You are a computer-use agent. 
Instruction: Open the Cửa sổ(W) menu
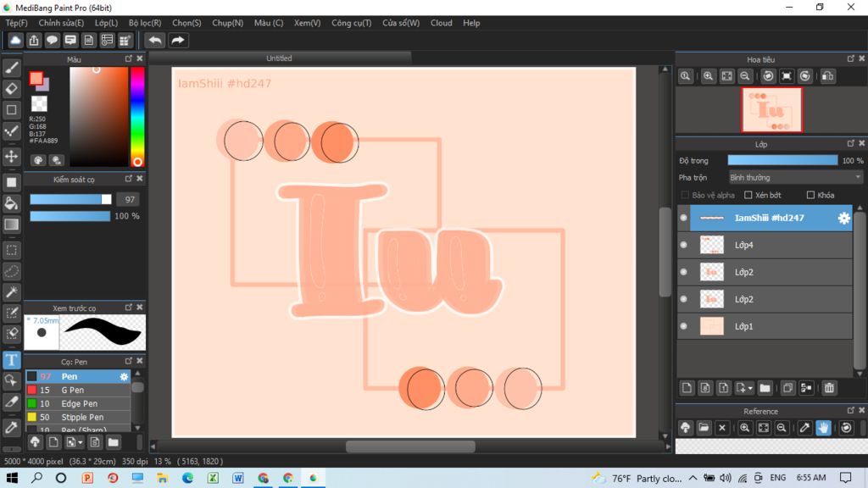click(x=401, y=23)
